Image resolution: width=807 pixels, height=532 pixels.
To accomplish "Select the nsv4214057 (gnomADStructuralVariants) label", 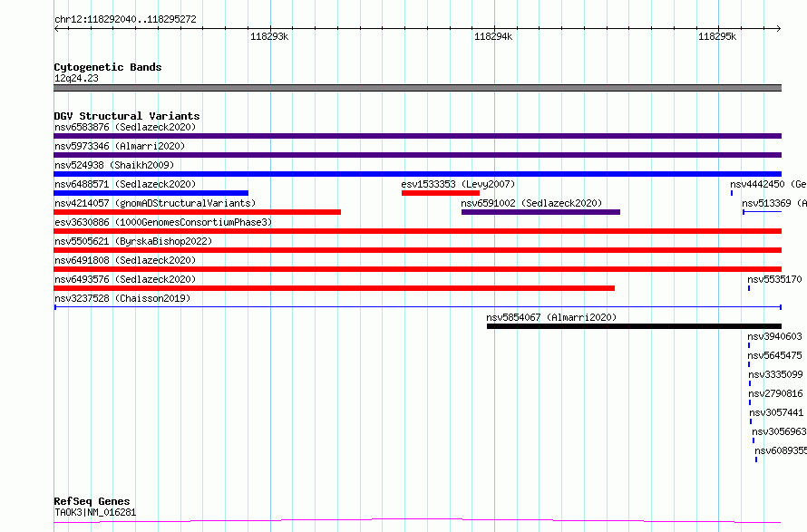I will coord(155,203).
